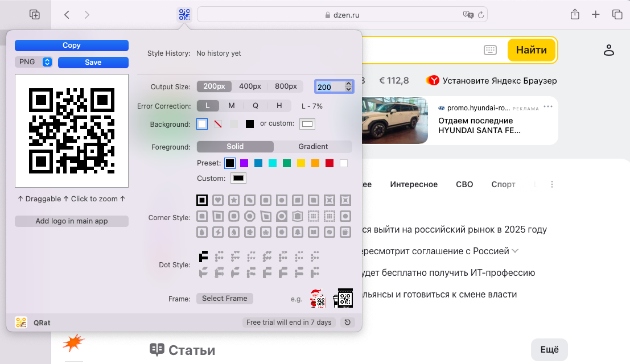This screenshot has height=364, width=630.
Task: Show the Safari tab overview
Action: click(617, 14)
